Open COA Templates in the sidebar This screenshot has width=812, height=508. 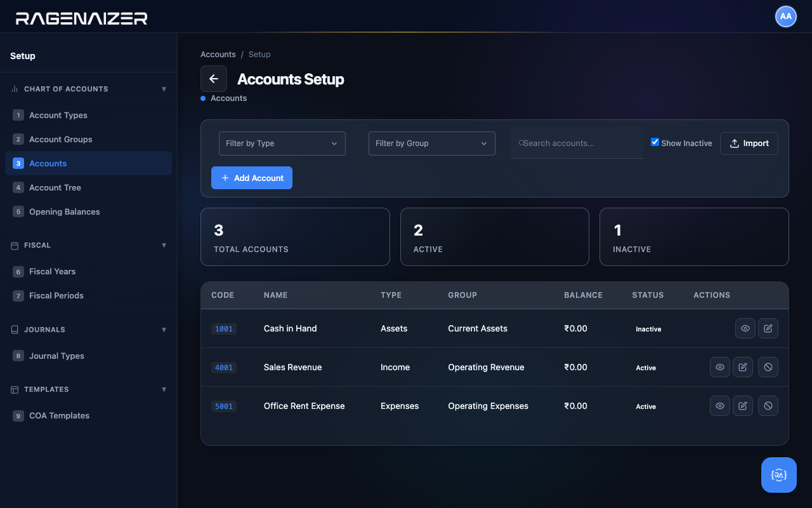tap(88, 415)
